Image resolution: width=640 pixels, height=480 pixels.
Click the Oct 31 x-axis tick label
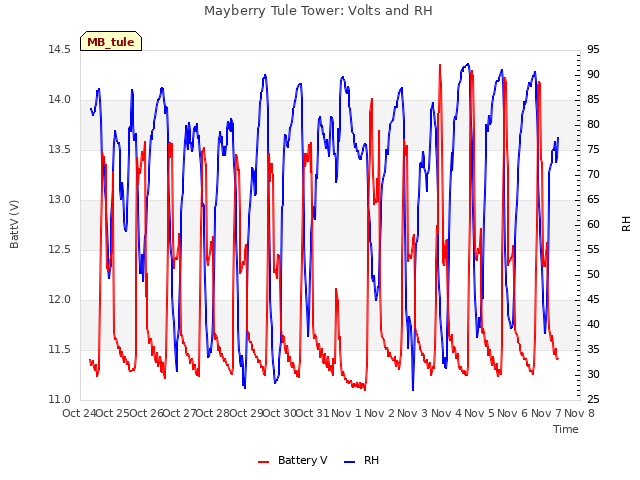[x=313, y=413]
